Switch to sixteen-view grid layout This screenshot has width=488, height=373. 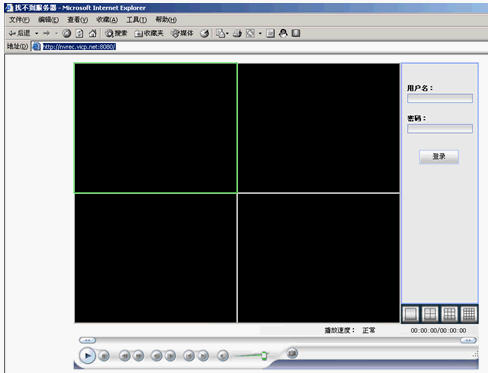pyautogui.click(x=469, y=314)
